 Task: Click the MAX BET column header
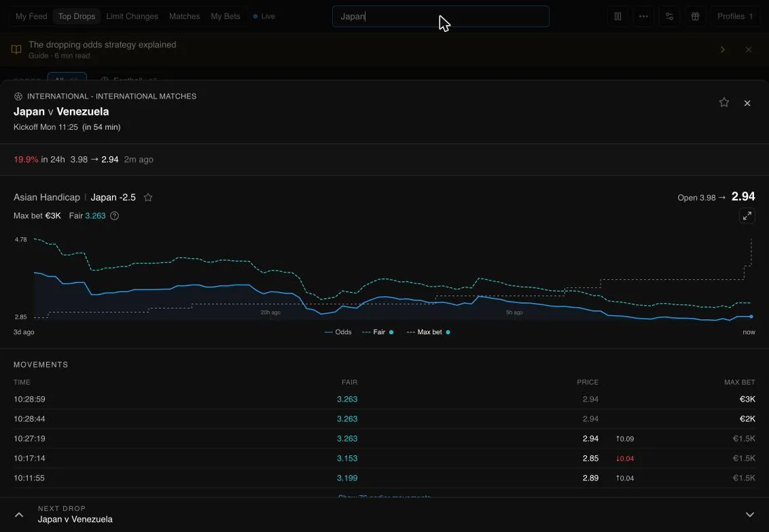pyautogui.click(x=740, y=382)
